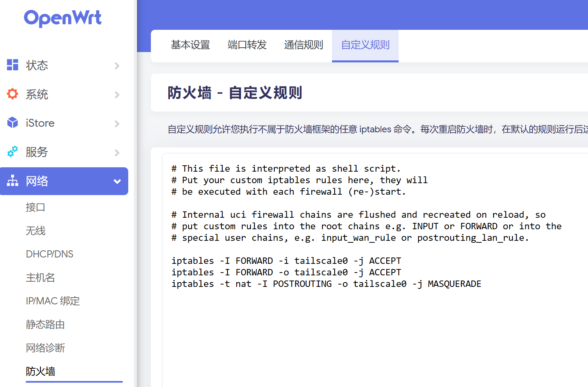
Task: Open the 接口 network submenu
Action: pyautogui.click(x=36, y=207)
